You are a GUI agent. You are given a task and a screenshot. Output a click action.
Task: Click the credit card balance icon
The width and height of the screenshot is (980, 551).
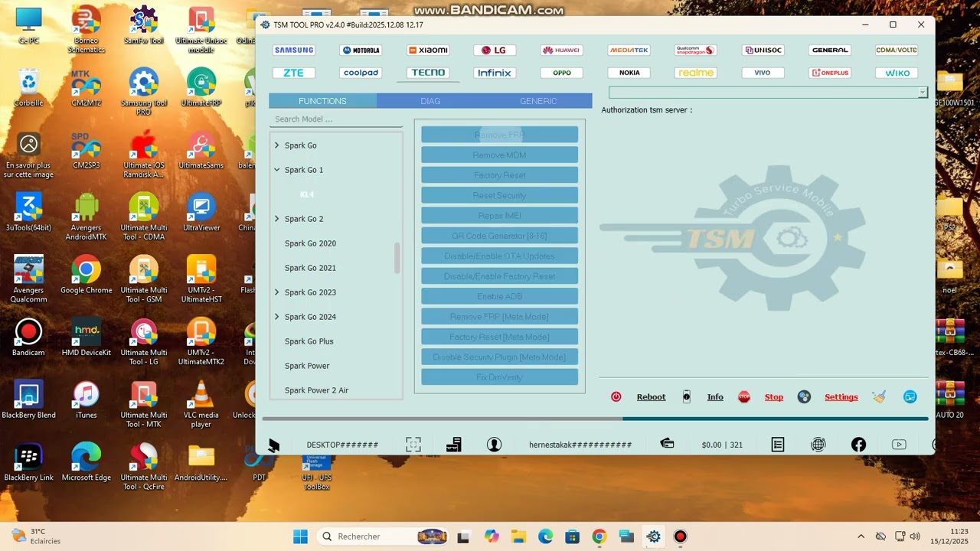click(x=667, y=444)
